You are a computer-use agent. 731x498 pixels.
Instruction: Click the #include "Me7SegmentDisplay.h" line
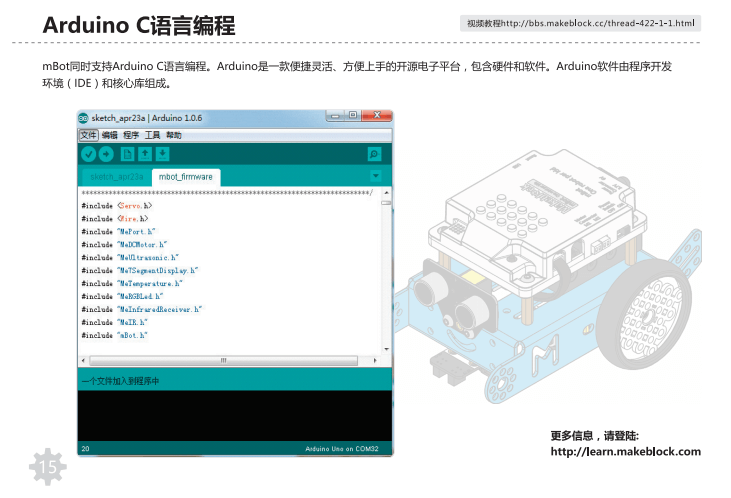coord(140,270)
